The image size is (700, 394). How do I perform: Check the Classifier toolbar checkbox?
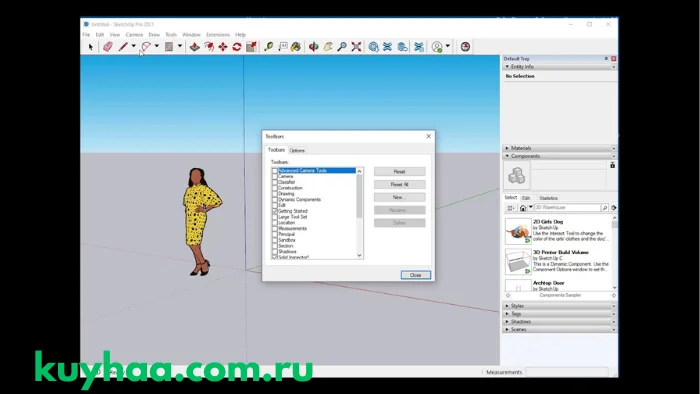(x=275, y=182)
